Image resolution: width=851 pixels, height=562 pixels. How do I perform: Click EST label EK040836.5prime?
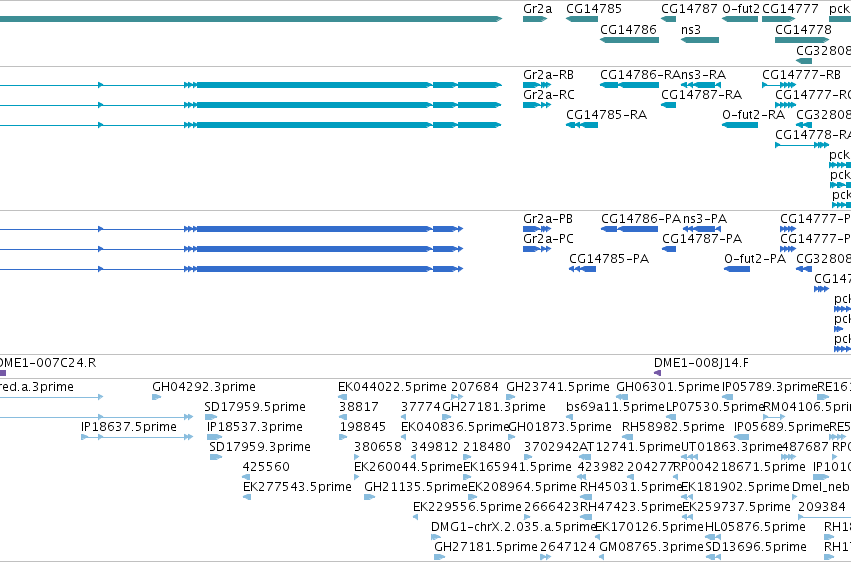(x=455, y=427)
